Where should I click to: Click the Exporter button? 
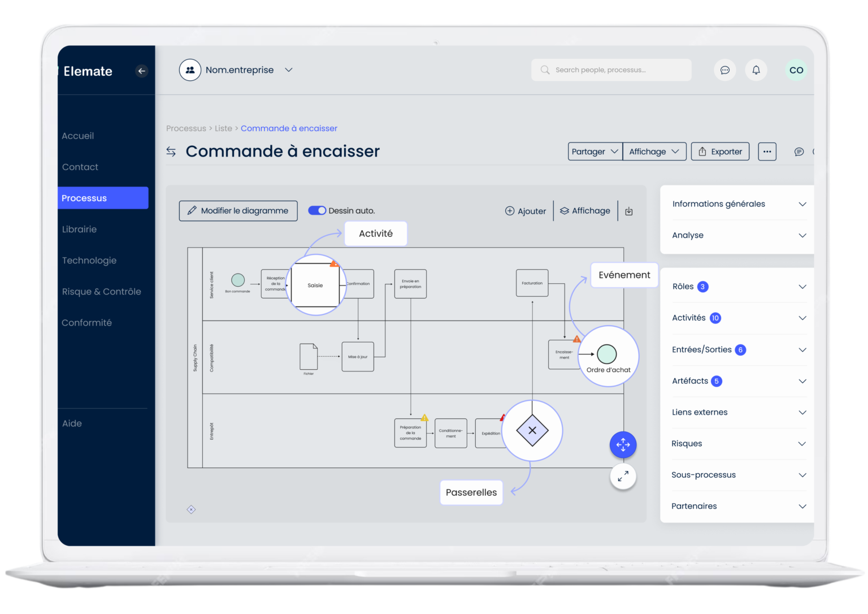tap(720, 152)
